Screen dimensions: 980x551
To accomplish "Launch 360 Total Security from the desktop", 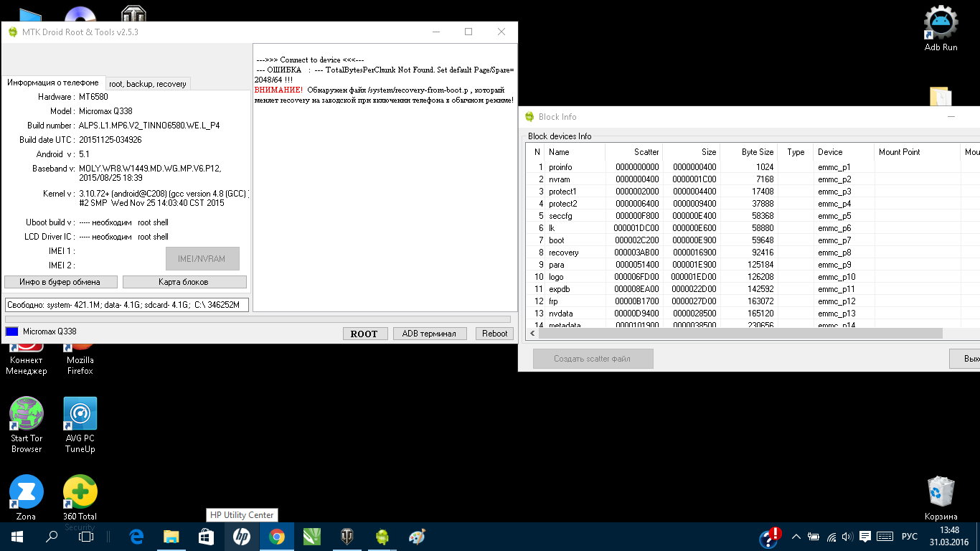I will click(x=80, y=502).
